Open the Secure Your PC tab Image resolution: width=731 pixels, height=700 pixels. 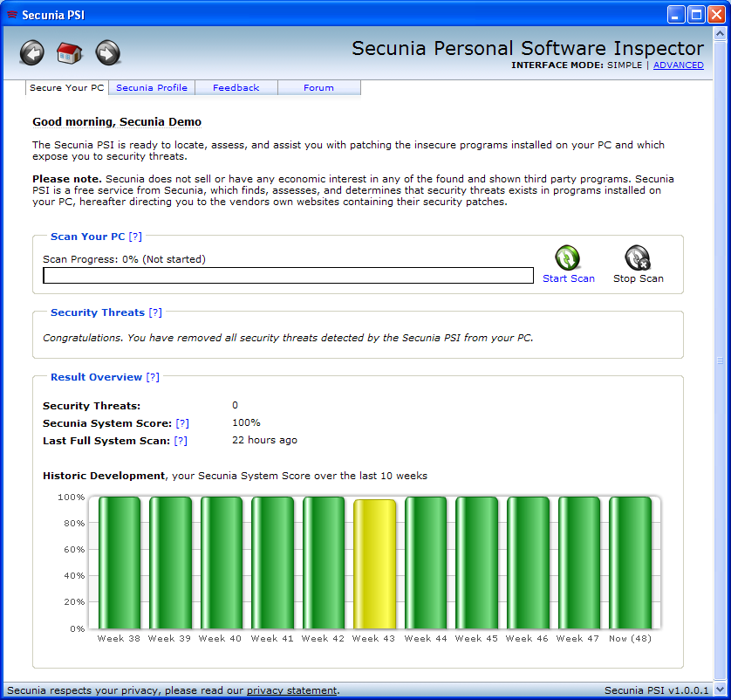[66, 87]
